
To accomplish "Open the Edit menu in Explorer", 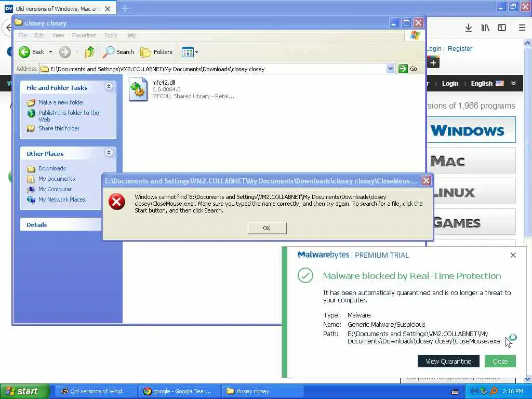I will [39, 35].
